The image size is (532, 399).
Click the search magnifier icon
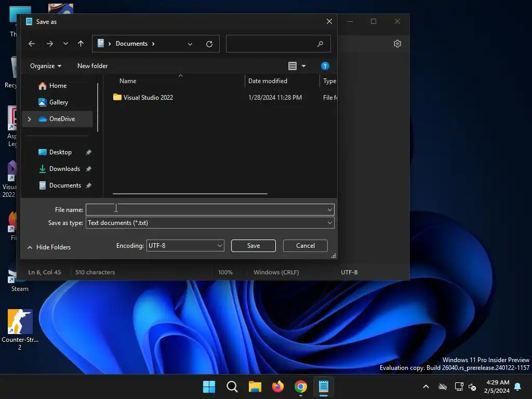pyautogui.click(x=320, y=44)
